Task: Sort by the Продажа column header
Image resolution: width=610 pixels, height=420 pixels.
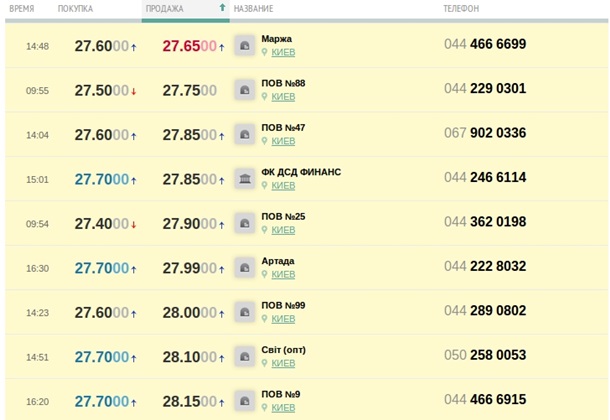Action: [x=165, y=9]
